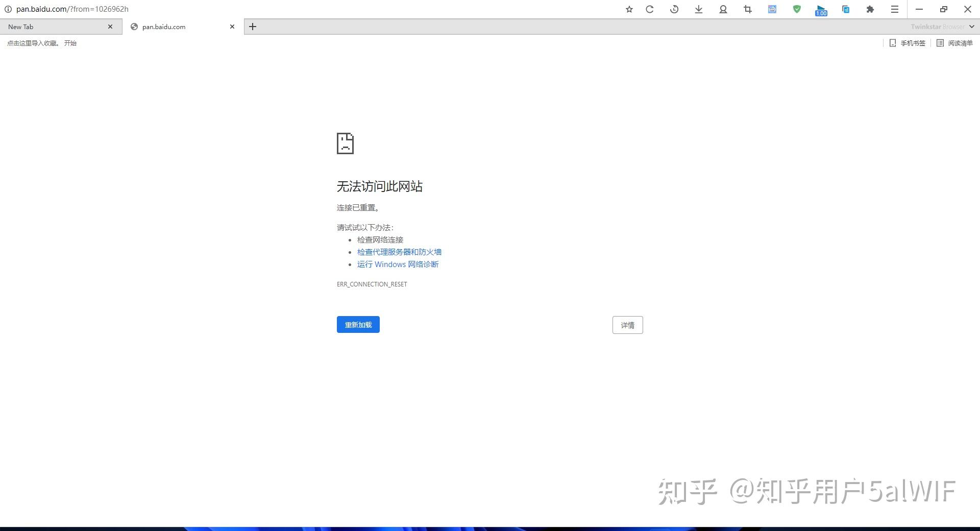This screenshot has height=531, width=980.
Task: Reload the page using the refresh icon
Action: pyautogui.click(x=650, y=9)
